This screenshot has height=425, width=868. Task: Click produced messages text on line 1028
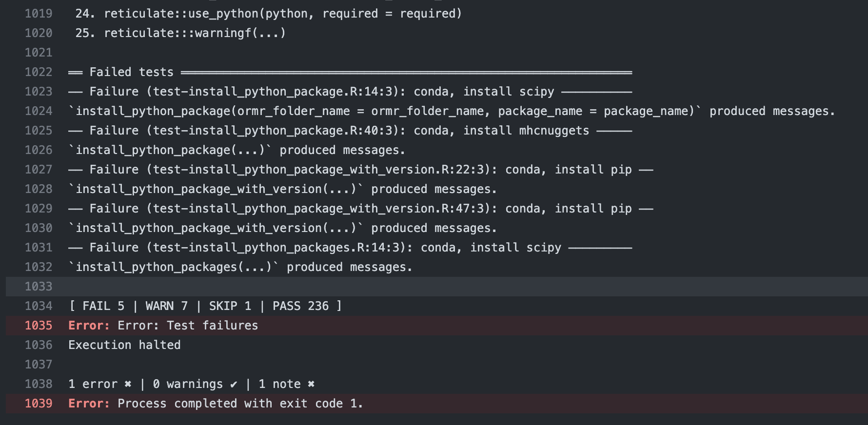tap(283, 189)
